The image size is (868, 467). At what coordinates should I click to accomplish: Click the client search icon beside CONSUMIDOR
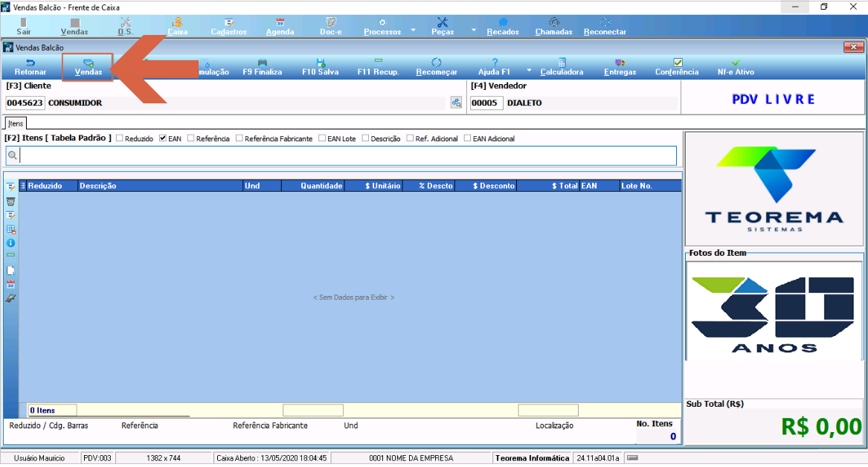[x=456, y=103]
